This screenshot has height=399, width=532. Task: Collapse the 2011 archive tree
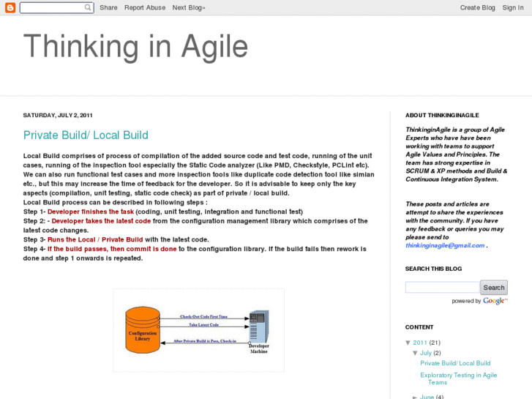[408, 343]
